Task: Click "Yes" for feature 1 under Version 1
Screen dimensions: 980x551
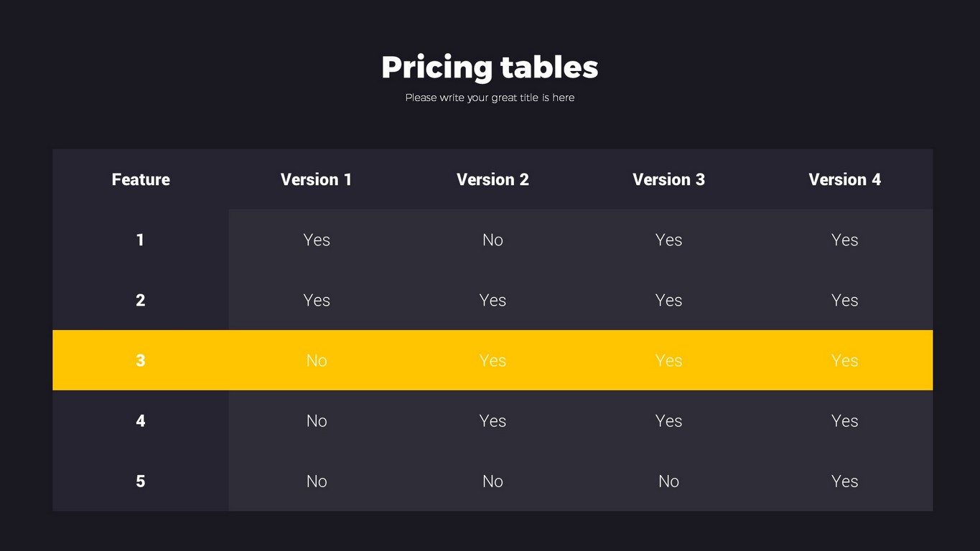Action: [x=317, y=240]
